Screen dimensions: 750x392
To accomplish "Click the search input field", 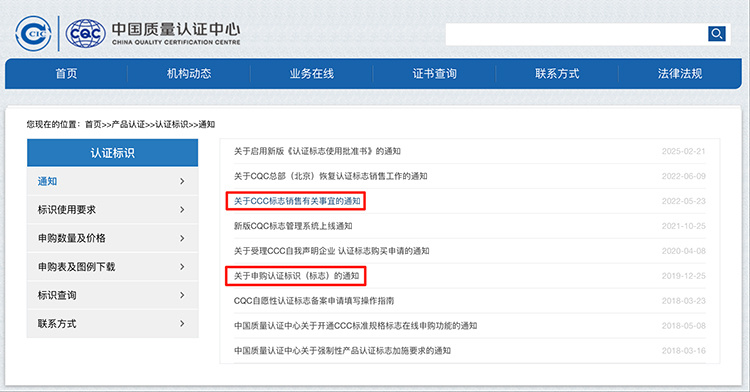I will pyautogui.click(x=576, y=34).
